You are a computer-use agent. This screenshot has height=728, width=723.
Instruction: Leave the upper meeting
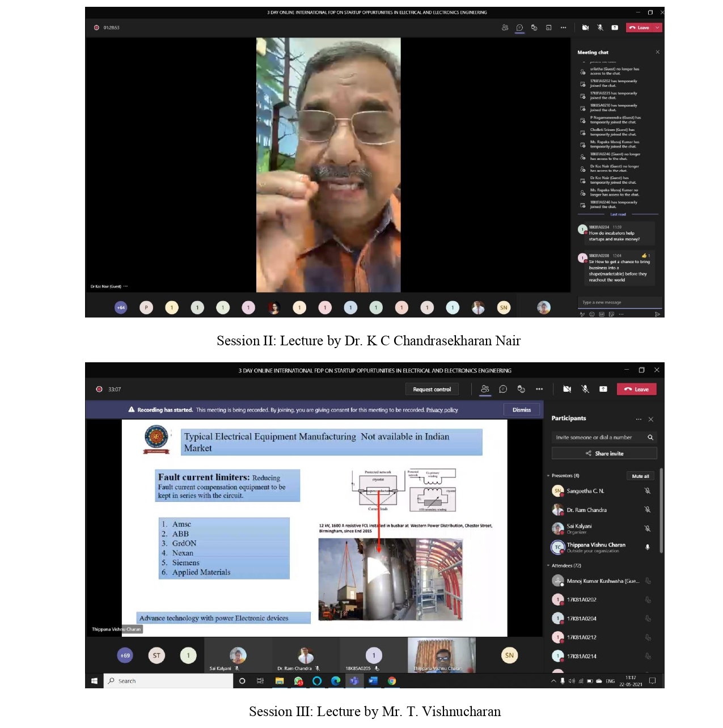tap(640, 27)
